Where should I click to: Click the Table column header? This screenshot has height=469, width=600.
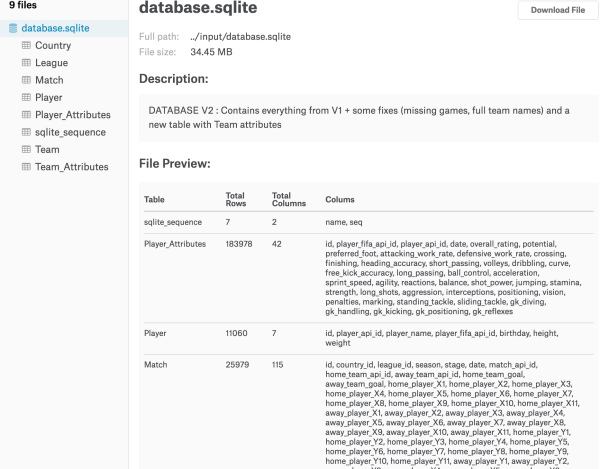[155, 199]
